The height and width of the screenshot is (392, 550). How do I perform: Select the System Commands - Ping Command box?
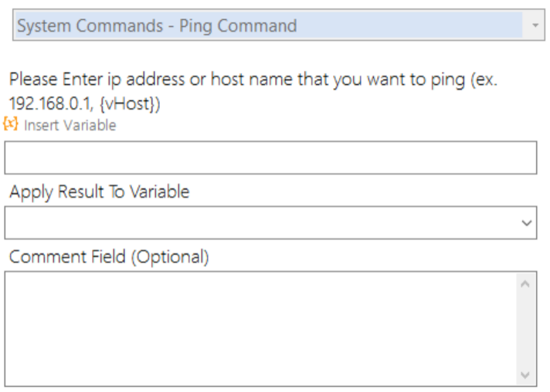point(279,25)
